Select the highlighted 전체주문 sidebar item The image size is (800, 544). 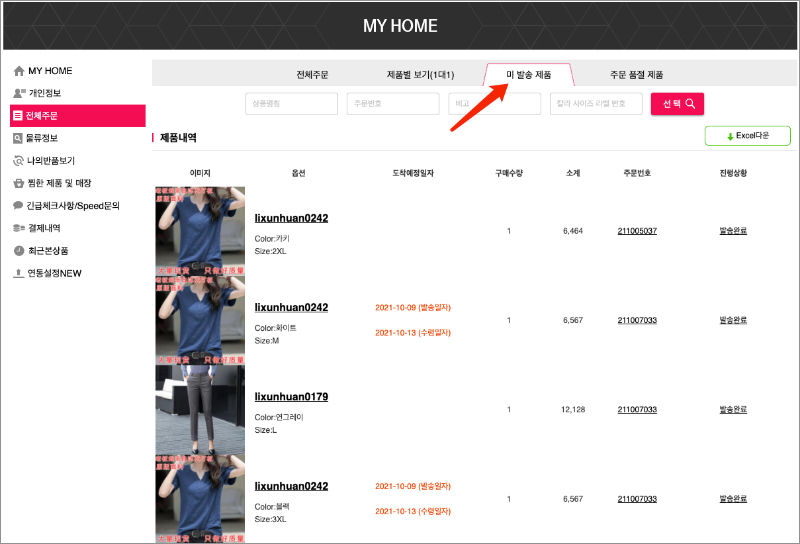point(78,116)
